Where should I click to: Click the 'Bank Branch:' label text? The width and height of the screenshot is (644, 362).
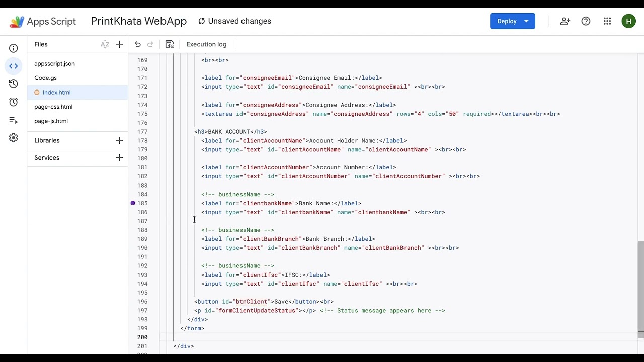(326, 239)
